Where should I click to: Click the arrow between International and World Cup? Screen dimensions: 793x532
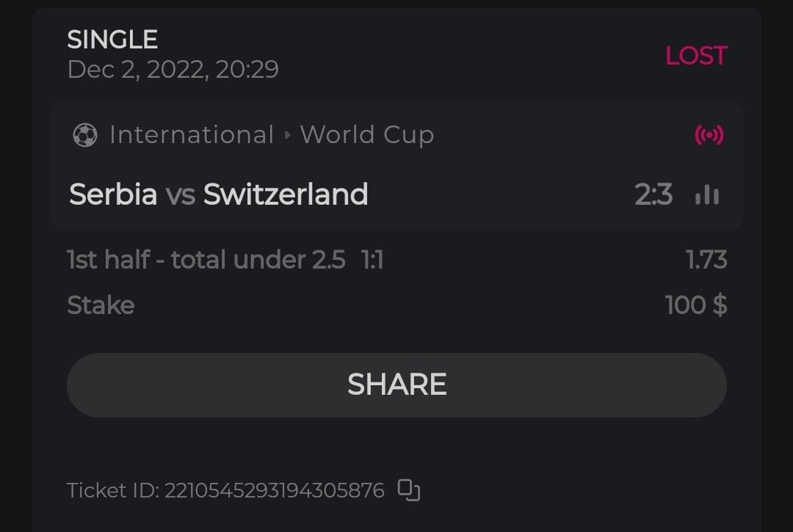click(x=287, y=135)
